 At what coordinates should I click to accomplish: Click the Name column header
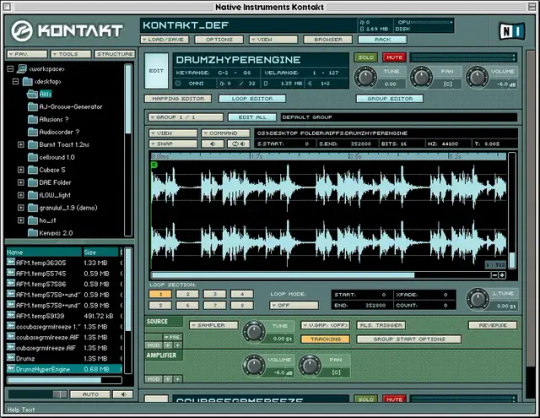(x=44, y=252)
